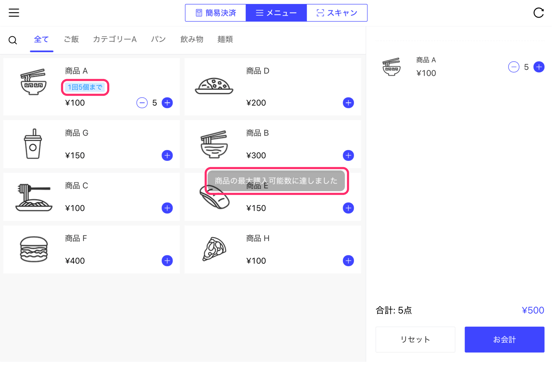Click the refresh icon at top right
The image size is (552, 365).
[538, 13]
